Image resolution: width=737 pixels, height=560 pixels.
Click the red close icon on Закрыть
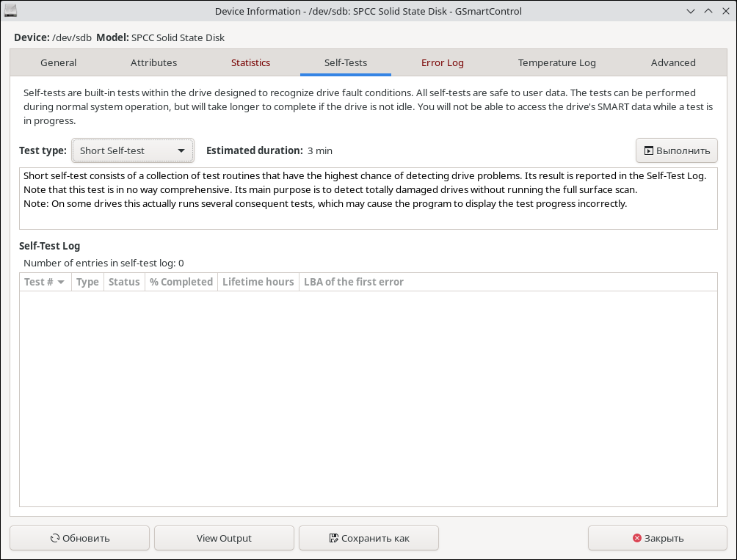click(637, 538)
